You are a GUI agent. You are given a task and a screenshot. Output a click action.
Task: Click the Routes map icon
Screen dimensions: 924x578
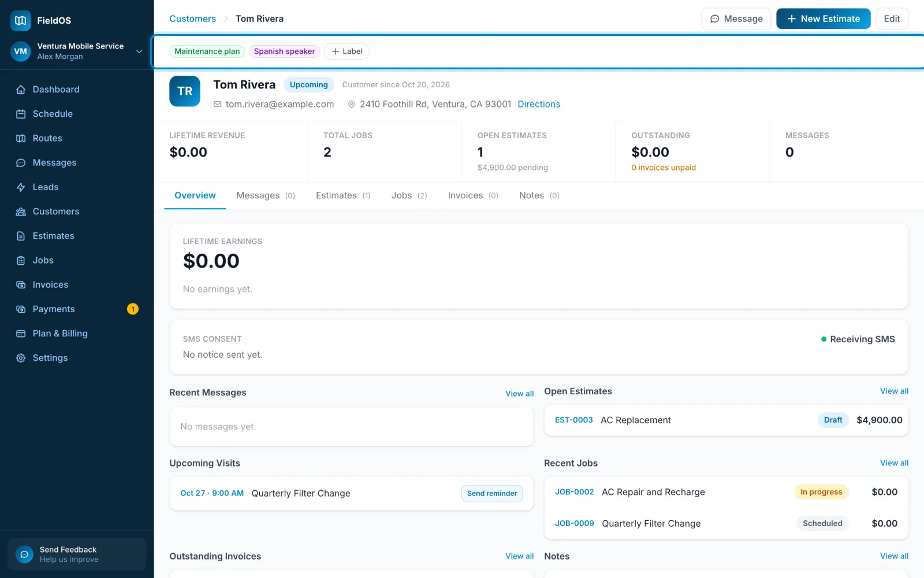[21, 138]
